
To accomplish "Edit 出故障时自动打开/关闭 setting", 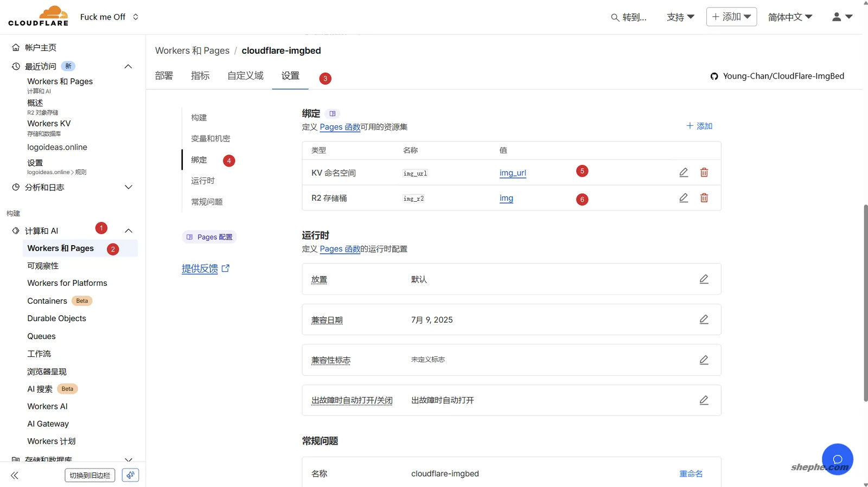I will pos(704,400).
